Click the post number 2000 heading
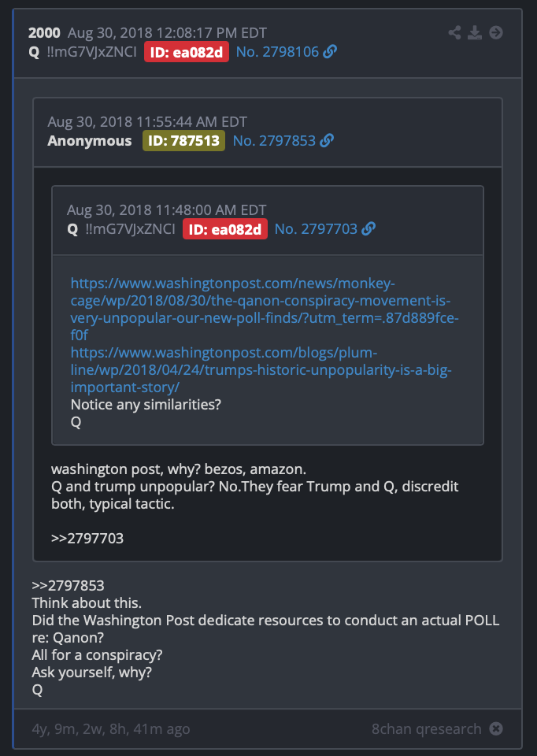Viewport: 537px width, 756px height. click(x=44, y=33)
